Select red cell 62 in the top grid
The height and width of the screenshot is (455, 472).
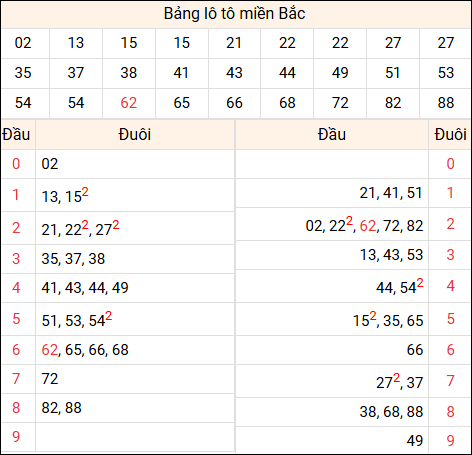129,103
